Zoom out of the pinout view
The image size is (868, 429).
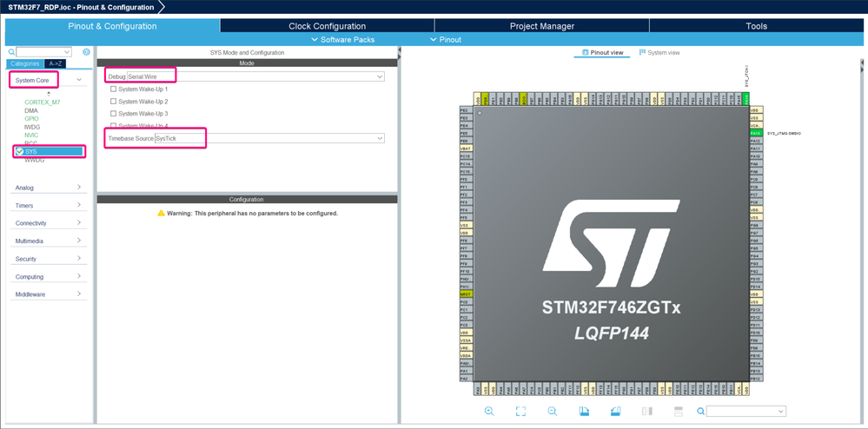[552, 412]
